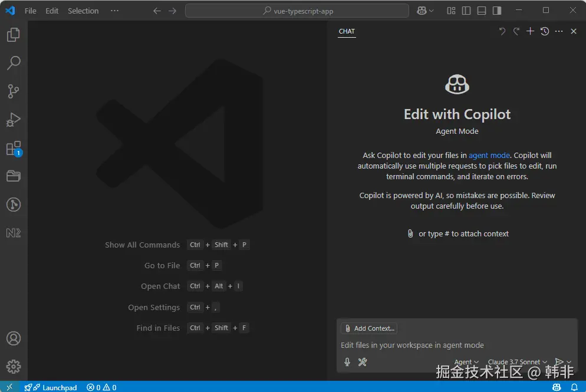Open Customize Layout in title bar

[x=451, y=11]
